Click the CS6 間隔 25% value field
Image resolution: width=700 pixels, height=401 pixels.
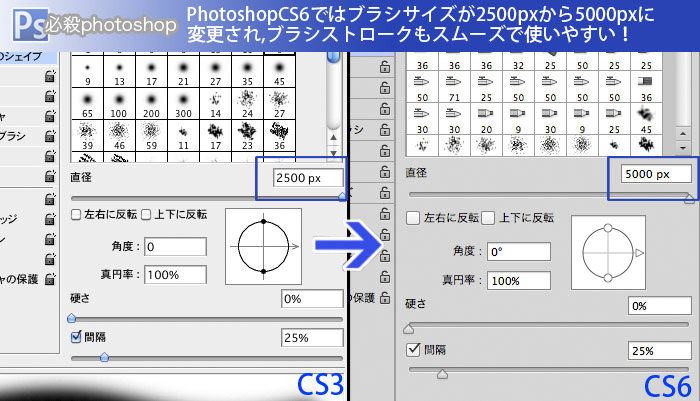click(660, 351)
